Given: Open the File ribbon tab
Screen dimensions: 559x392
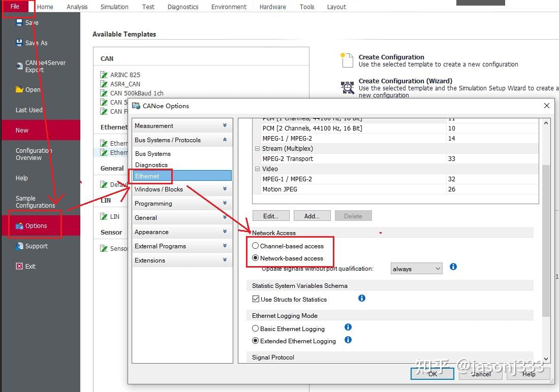Looking at the screenshot, I should pyautogui.click(x=15, y=7).
